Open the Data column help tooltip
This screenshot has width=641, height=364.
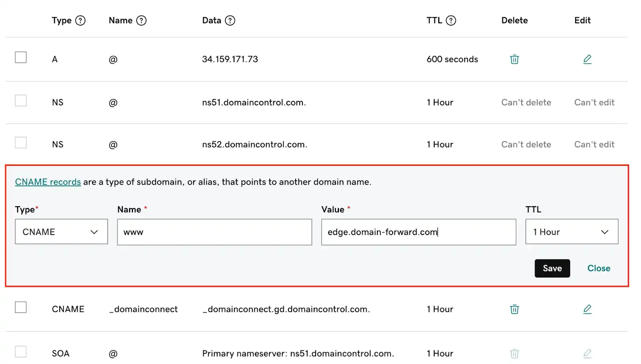[x=231, y=20]
